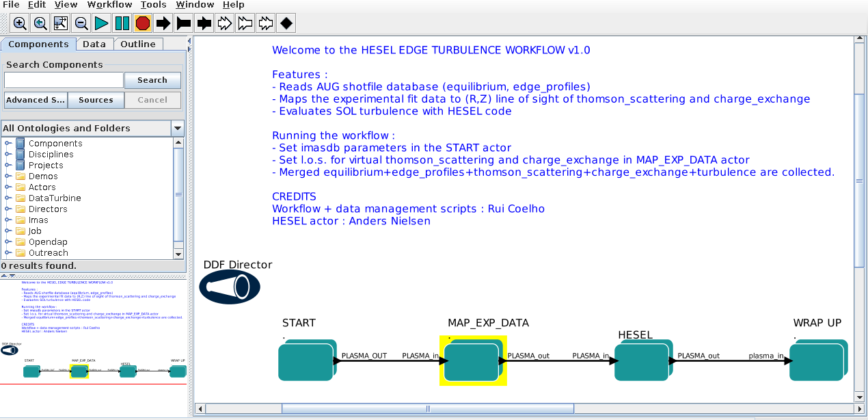Open the Workflow menu
This screenshot has width=868, height=420.
tap(110, 5)
